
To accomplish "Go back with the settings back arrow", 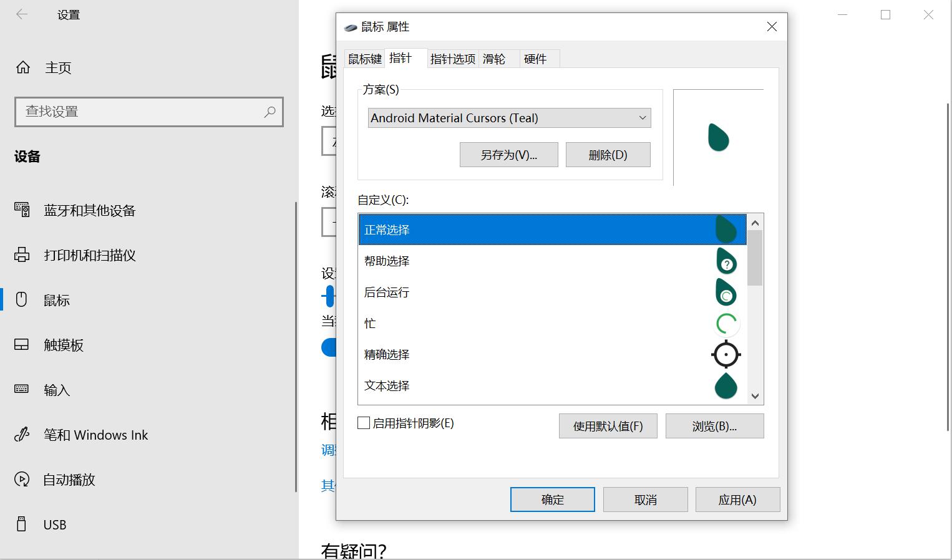I will [22, 14].
